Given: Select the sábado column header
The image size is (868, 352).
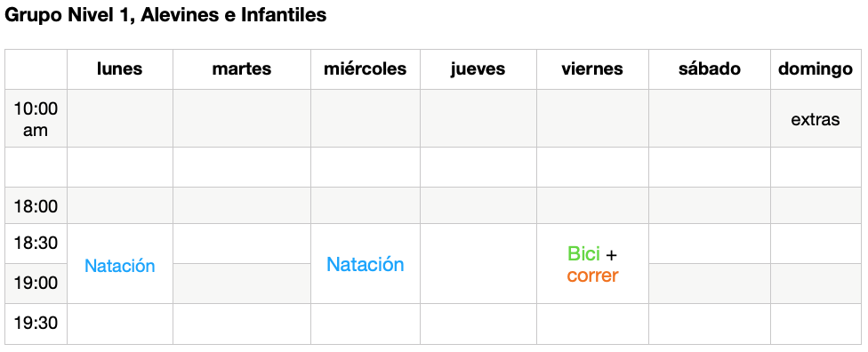Looking at the screenshot, I should coord(710,68).
